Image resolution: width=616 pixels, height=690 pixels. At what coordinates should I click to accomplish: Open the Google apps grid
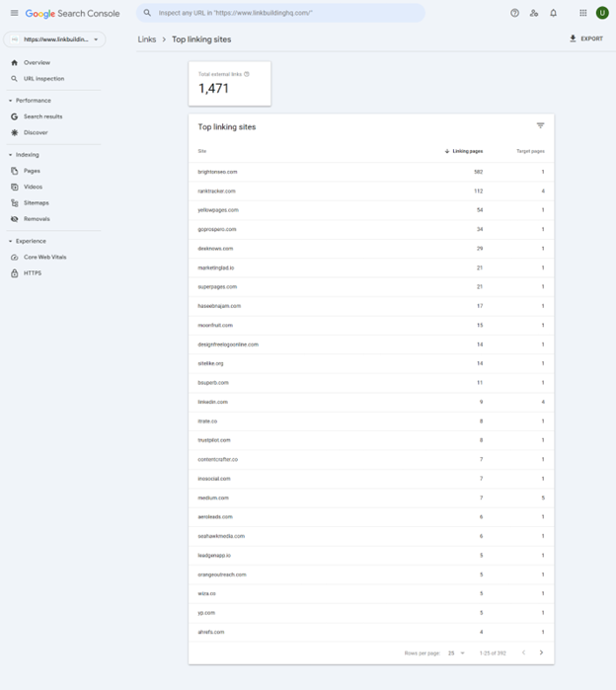pos(583,13)
